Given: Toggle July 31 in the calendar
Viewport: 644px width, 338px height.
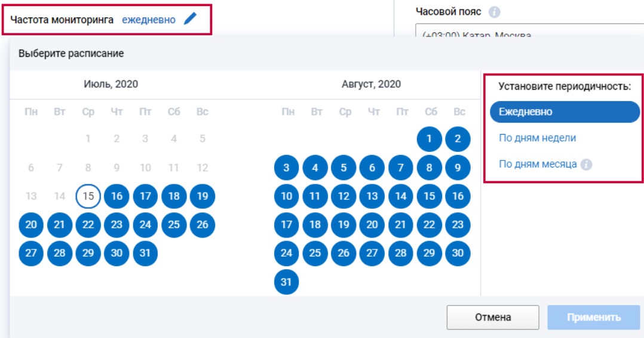Looking at the screenshot, I should click(145, 253).
